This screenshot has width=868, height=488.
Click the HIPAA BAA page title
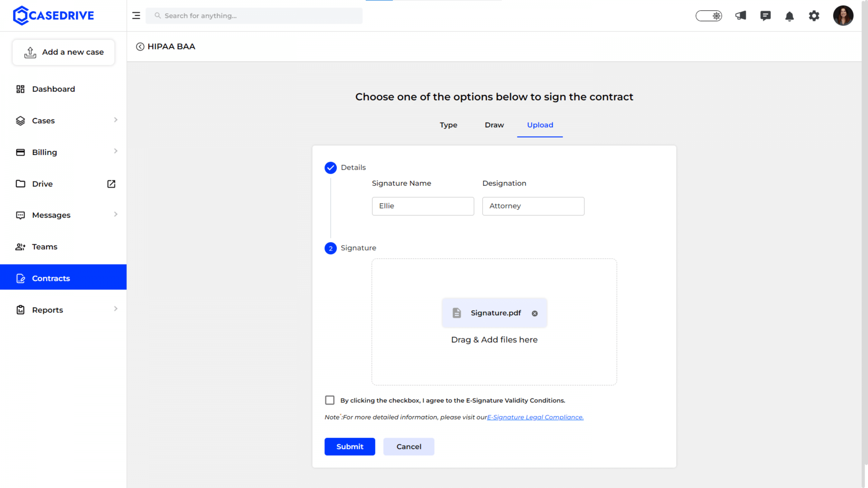[171, 46]
